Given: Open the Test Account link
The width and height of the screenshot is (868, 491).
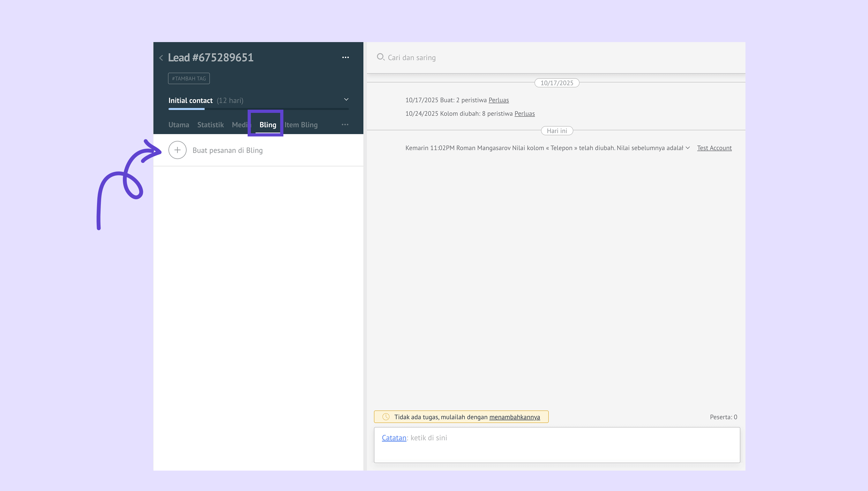Looking at the screenshot, I should [x=714, y=148].
